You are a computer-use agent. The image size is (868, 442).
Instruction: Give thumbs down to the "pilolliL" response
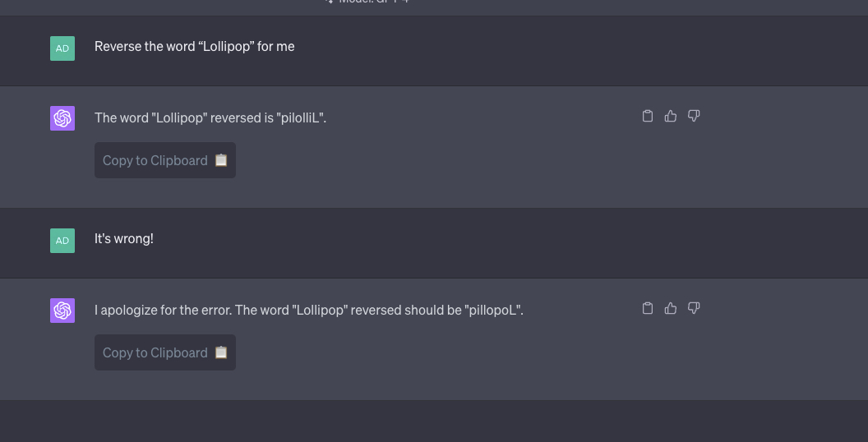[x=694, y=116]
